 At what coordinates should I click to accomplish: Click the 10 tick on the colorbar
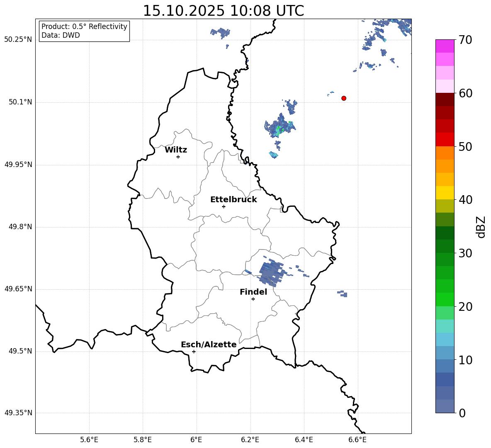pos(465,360)
